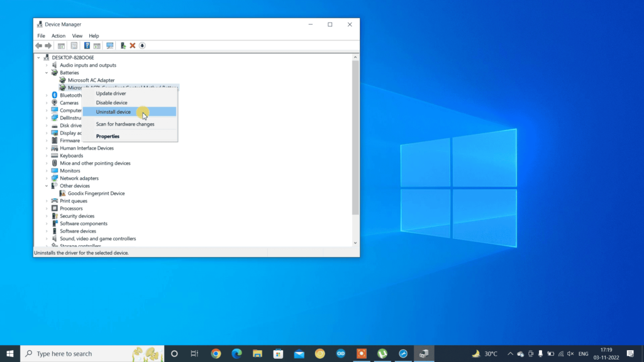This screenshot has height=362, width=644.
Task: Click the down-arrow disable device toolbar icon
Action: point(142,45)
